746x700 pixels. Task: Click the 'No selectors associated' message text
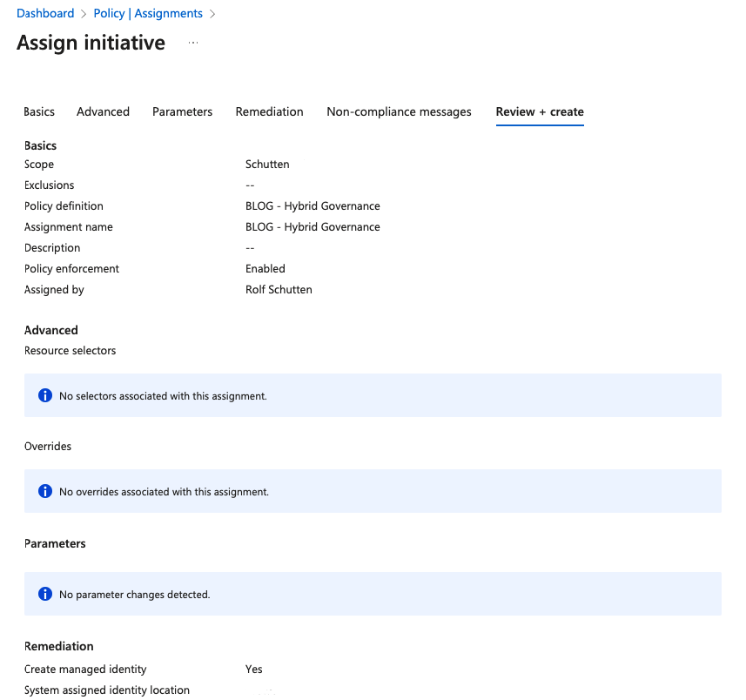163,396
